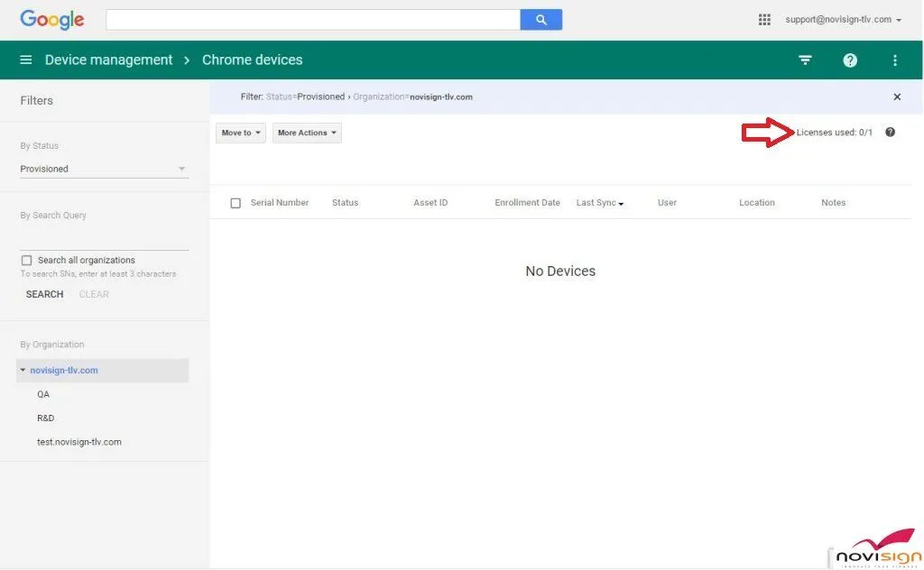Toggle the select-all devices checkbox
924x570 pixels.
tap(236, 202)
